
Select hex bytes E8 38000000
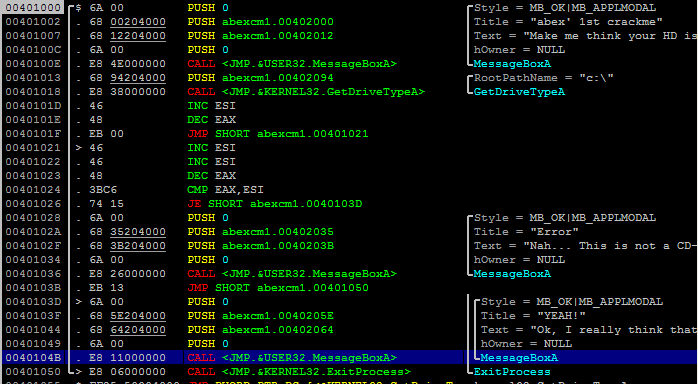pyautogui.click(x=127, y=92)
